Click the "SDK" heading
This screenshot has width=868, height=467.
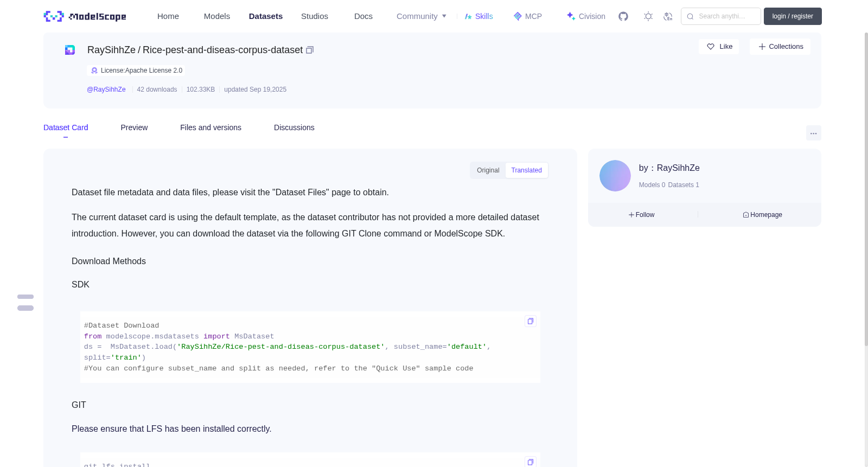tap(80, 285)
